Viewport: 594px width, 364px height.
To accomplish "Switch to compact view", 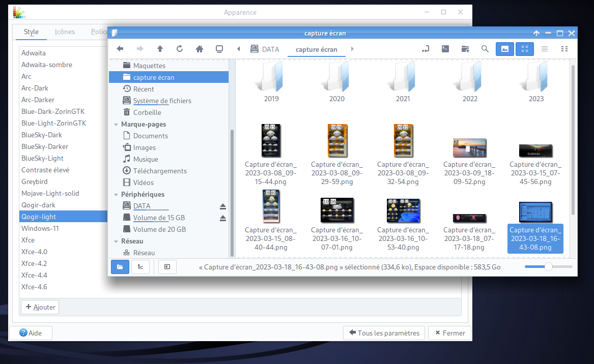I will tap(564, 49).
